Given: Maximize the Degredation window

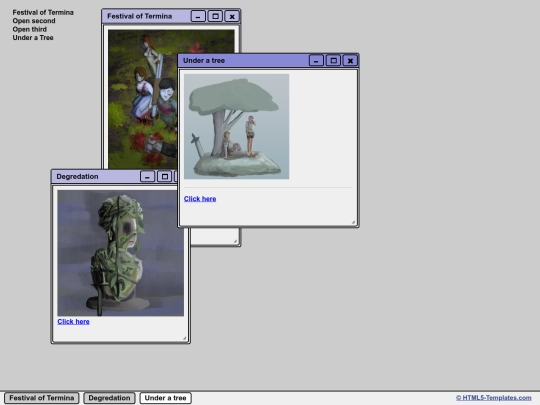Looking at the screenshot, I should pyautogui.click(x=165, y=177).
